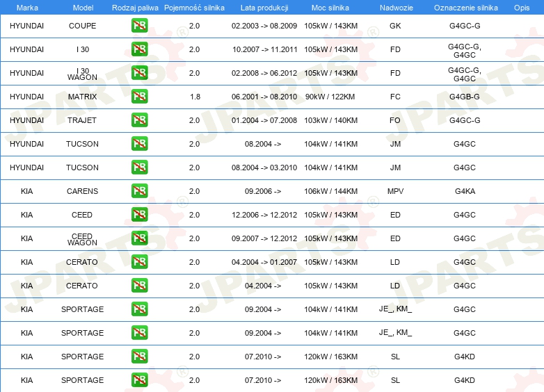This screenshot has width=544, height=392.
Task: Click the Pojemność silnika column header
Action: 194,8
